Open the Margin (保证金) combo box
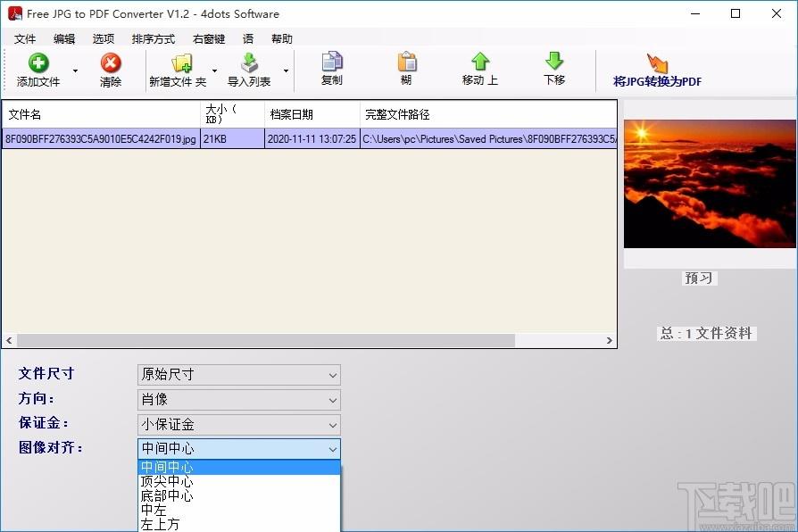The width and height of the screenshot is (798, 532). point(238,425)
